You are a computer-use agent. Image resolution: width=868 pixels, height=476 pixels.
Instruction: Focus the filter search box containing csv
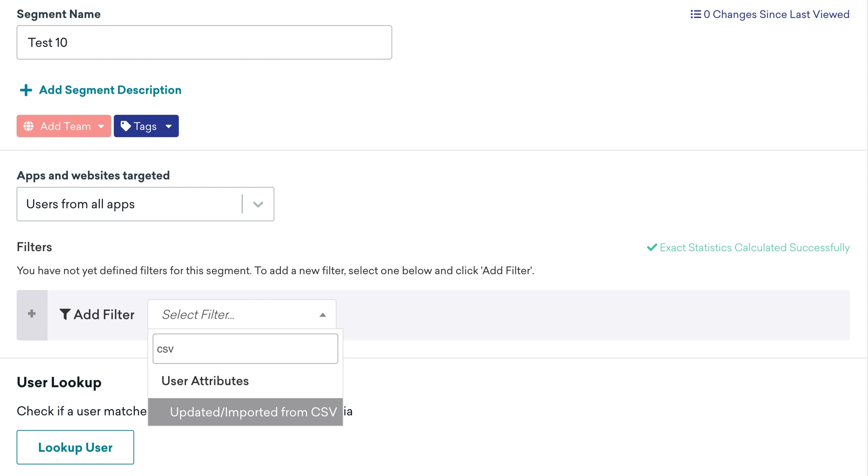point(245,349)
